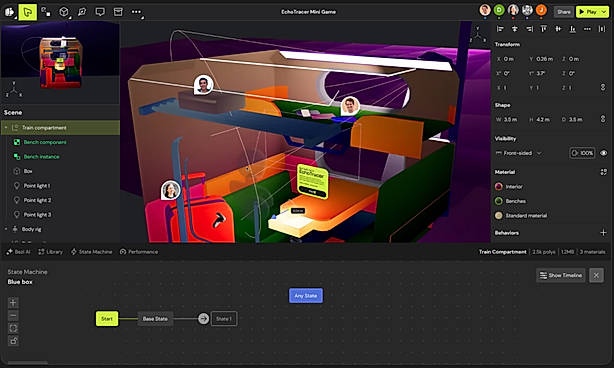Open the Performance tab

tap(139, 252)
